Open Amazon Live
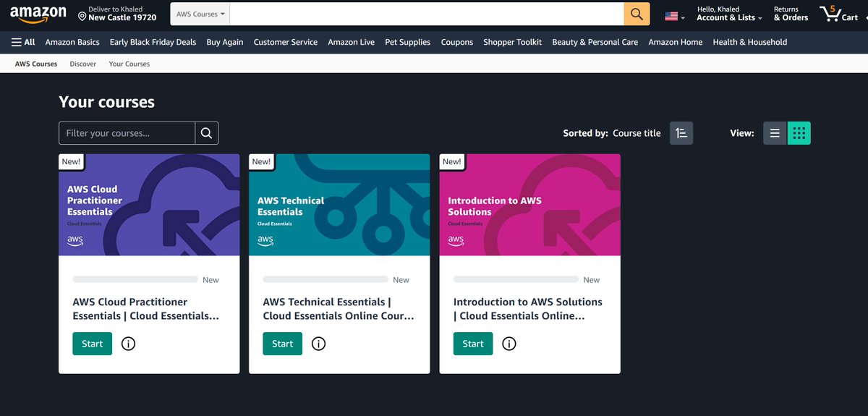 pyautogui.click(x=351, y=42)
